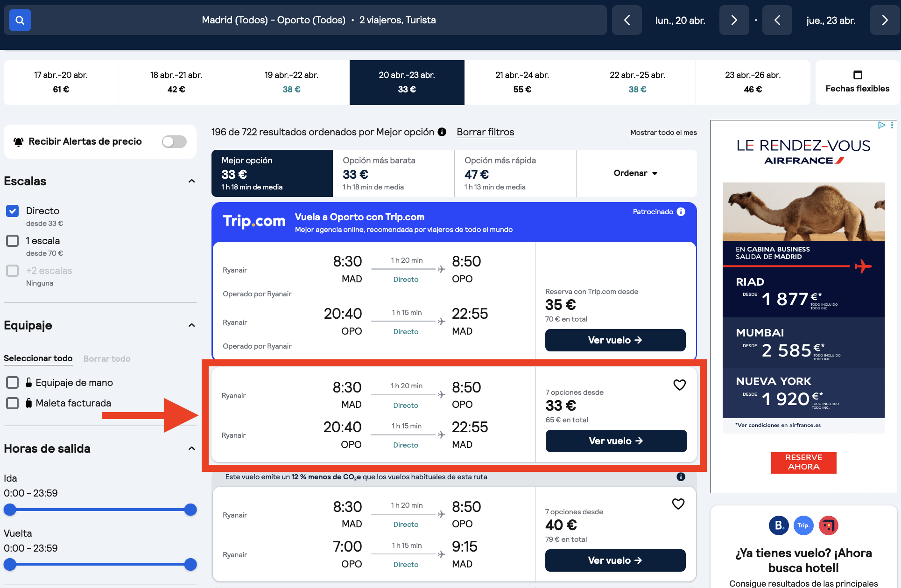Toggle Recibir Alertas de precio switch
Image resolution: width=901 pixels, height=588 pixels.
coord(174,141)
